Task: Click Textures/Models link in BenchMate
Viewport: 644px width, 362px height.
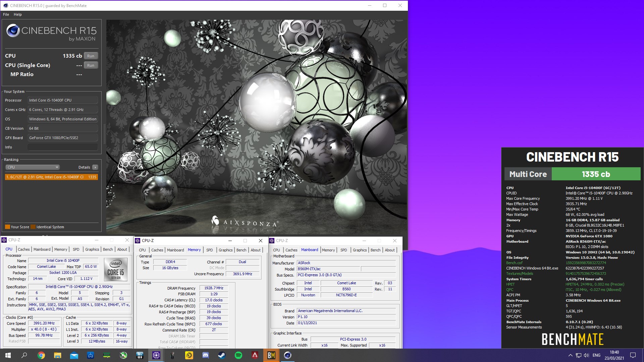Action: (520, 274)
